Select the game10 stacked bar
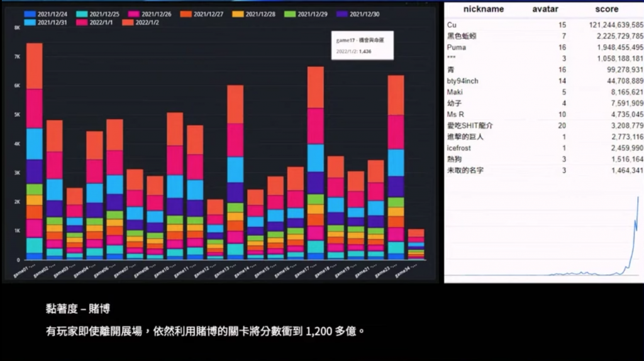 175,186
